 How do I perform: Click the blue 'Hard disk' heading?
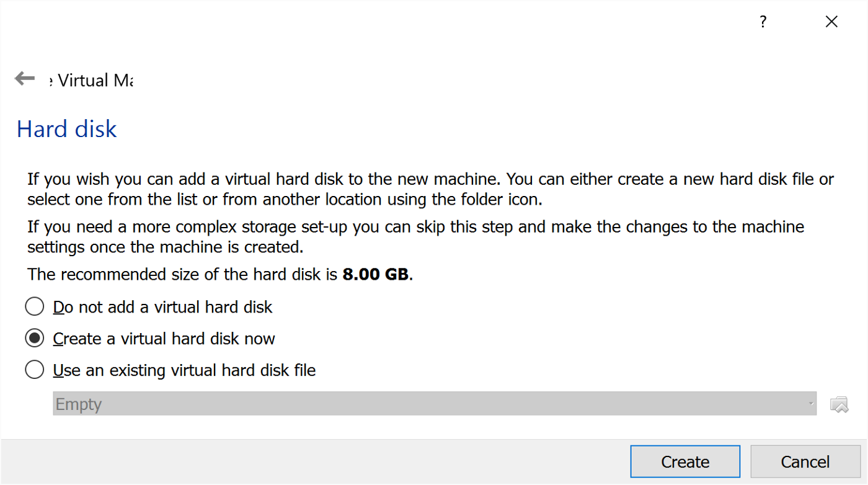click(x=67, y=129)
